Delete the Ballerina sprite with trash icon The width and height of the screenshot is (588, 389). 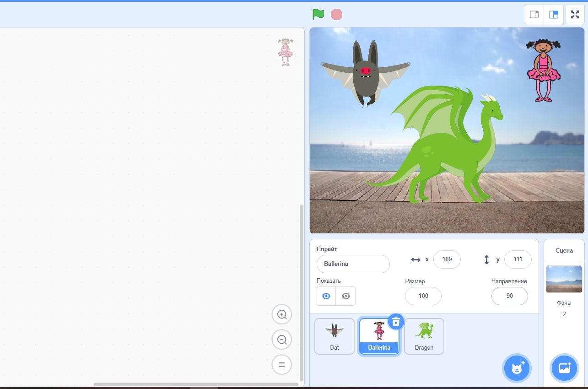point(396,322)
